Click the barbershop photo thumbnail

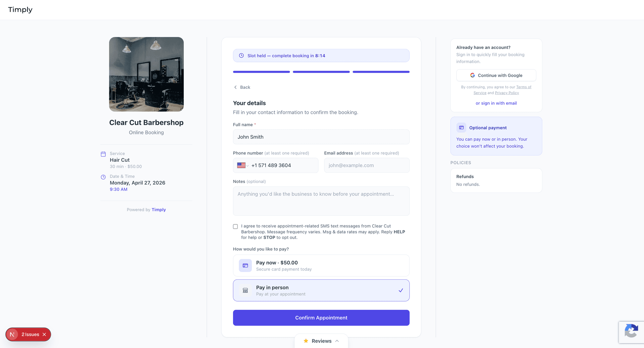[x=146, y=74]
